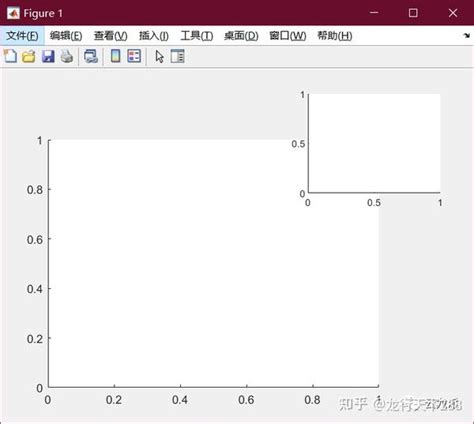Open the 查看(V) menu

(x=110, y=36)
